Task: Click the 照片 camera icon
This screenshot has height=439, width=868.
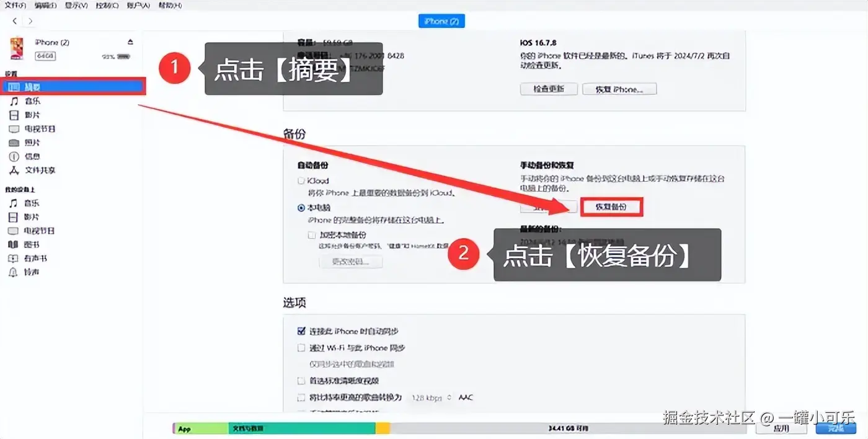Action: (14, 143)
